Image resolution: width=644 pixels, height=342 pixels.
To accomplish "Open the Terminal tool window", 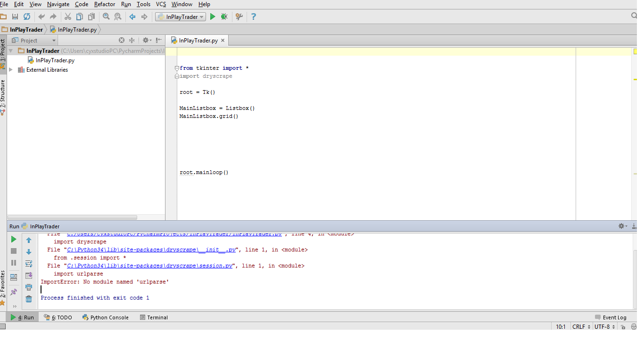I will (x=154, y=317).
